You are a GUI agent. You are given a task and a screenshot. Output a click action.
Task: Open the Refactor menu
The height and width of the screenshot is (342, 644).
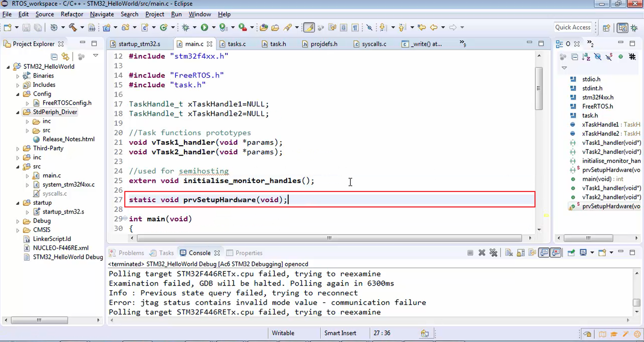click(72, 14)
